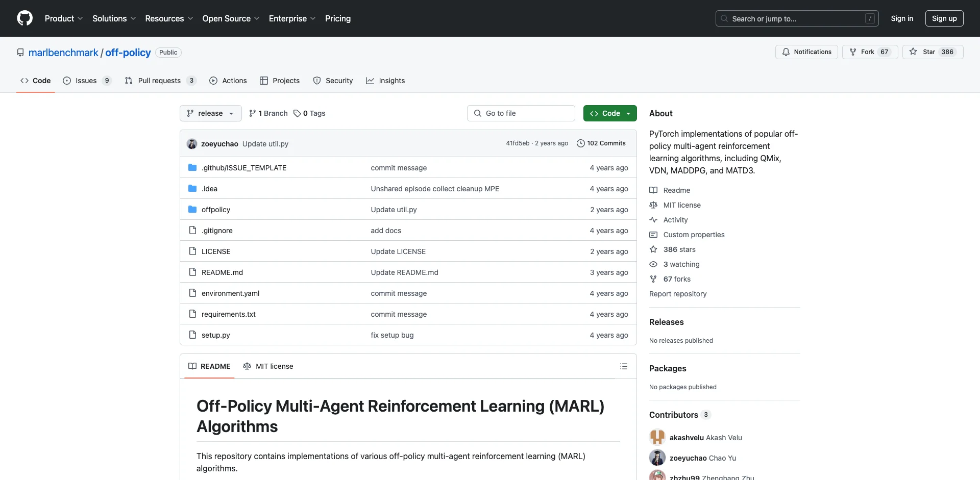This screenshot has height=480, width=980.
Task: Star the off-policy repository
Action: pyautogui.click(x=933, y=52)
